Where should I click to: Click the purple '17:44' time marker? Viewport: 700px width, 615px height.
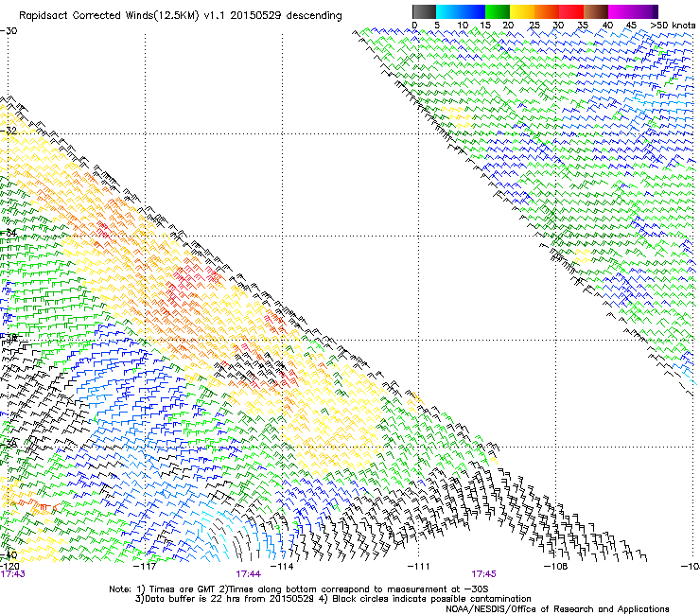(249, 574)
